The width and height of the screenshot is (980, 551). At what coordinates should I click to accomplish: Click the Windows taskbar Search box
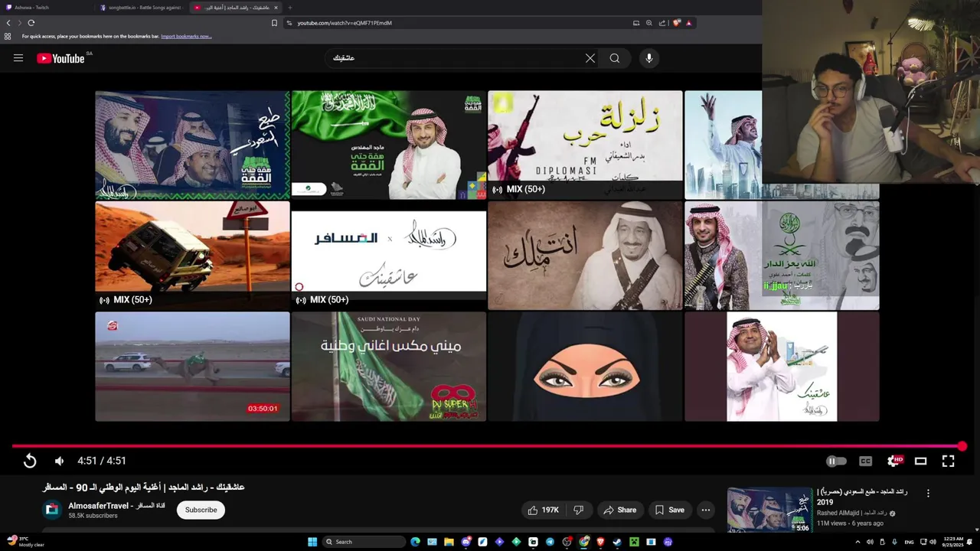tap(364, 542)
